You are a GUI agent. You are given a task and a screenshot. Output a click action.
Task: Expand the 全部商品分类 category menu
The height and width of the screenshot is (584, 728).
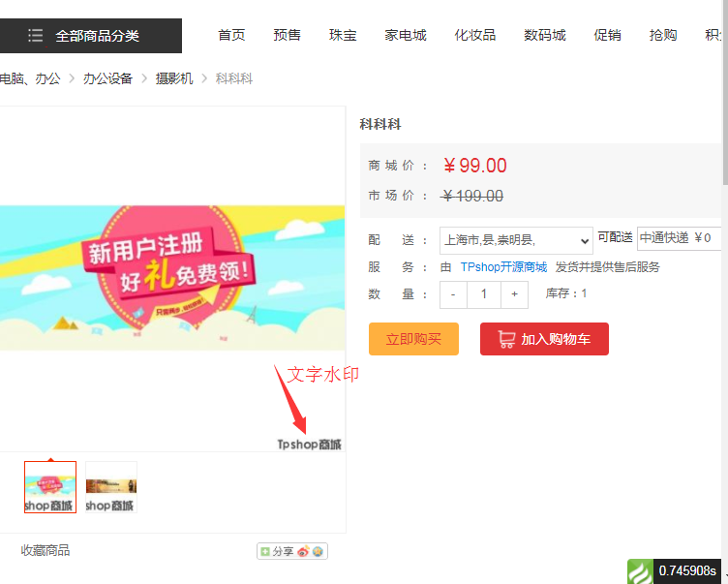click(97, 36)
